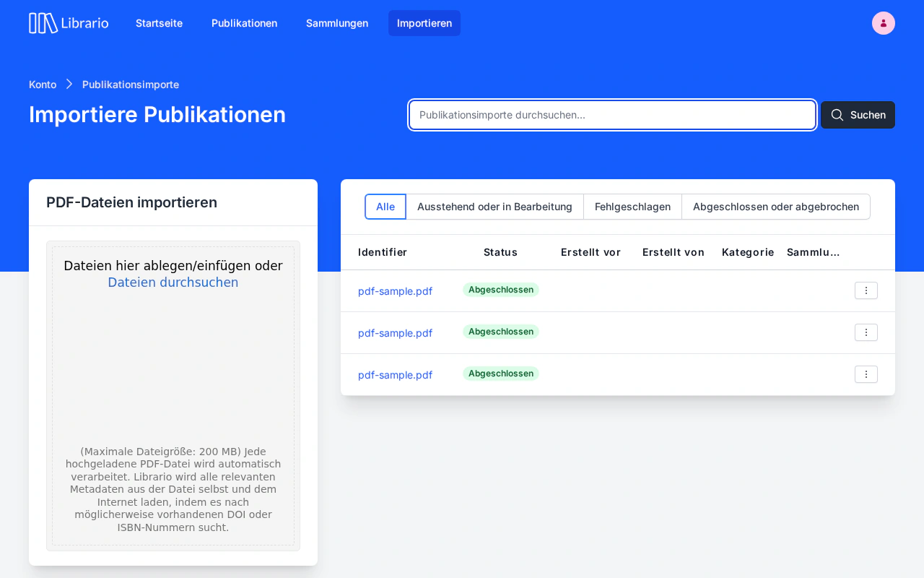Click the Konto breadcrumb link
The height and width of the screenshot is (578, 924).
43,85
